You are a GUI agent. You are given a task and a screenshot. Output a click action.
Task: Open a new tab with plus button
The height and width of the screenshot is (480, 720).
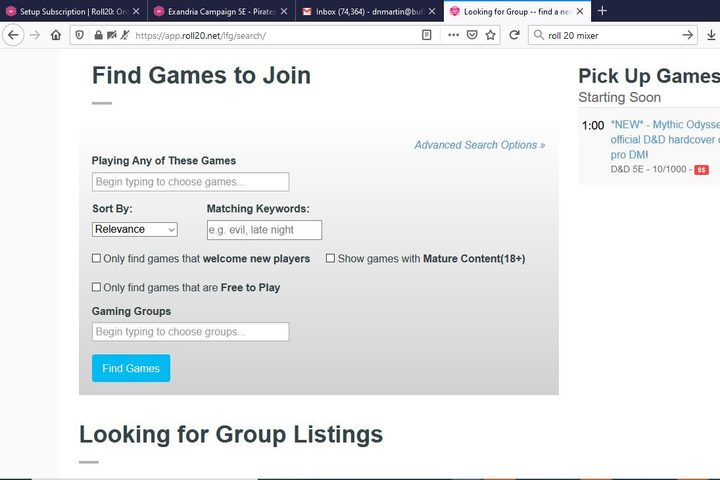point(602,11)
